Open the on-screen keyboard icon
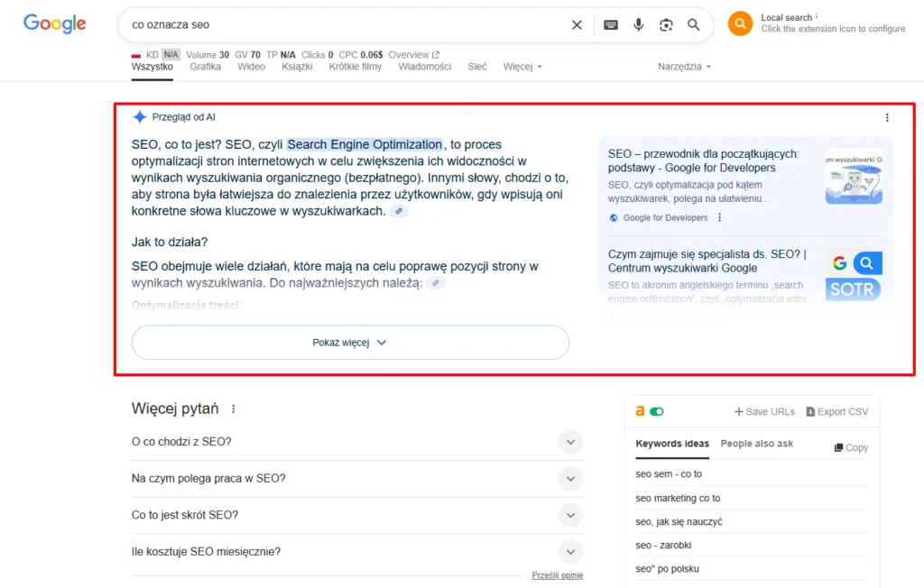924x588 pixels. click(611, 24)
